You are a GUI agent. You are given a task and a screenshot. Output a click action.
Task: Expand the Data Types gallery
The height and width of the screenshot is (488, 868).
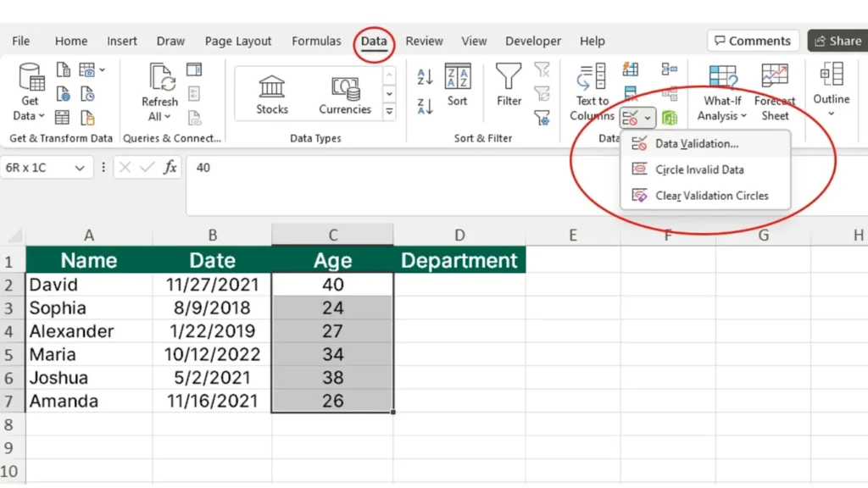tap(389, 110)
